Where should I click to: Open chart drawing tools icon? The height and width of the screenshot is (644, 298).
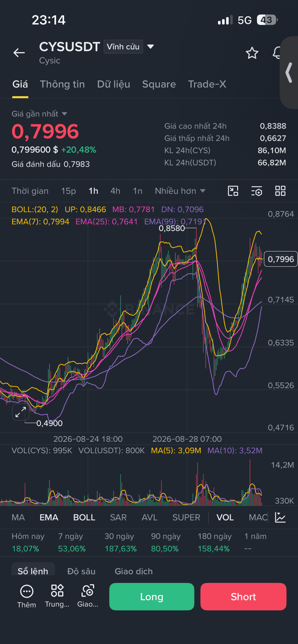233,191
